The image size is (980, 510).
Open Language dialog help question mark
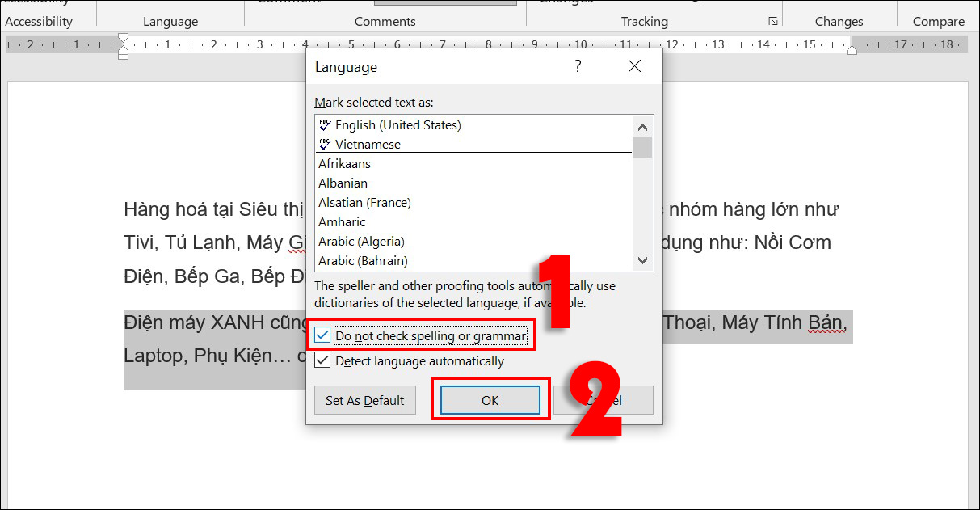[x=578, y=67]
